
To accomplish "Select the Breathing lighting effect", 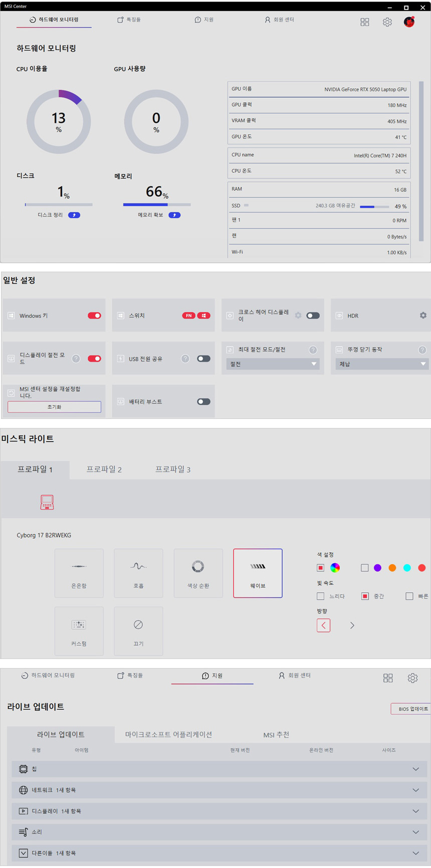I will [138, 573].
